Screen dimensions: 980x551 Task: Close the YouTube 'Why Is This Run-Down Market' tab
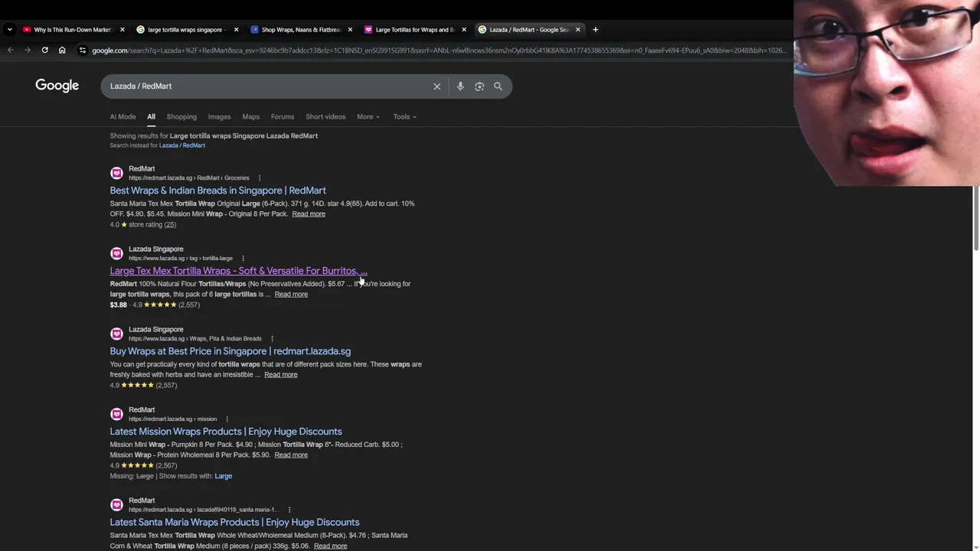pos(122,30)
